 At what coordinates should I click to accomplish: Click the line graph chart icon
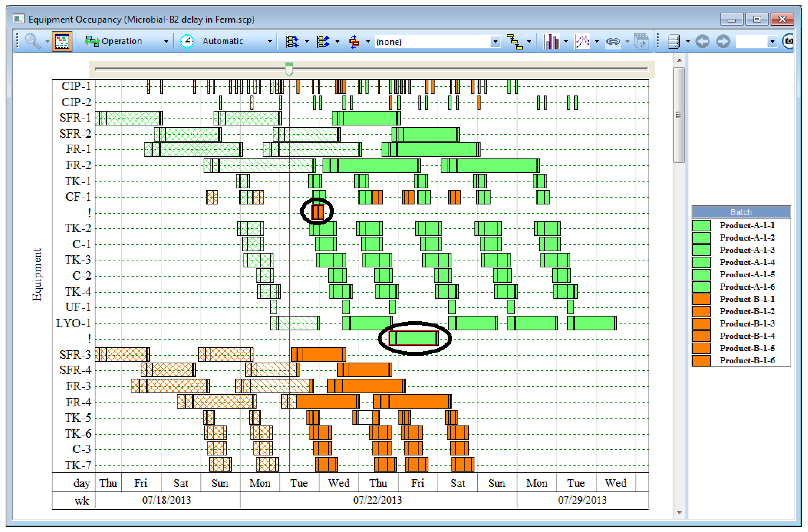point(582,41)
